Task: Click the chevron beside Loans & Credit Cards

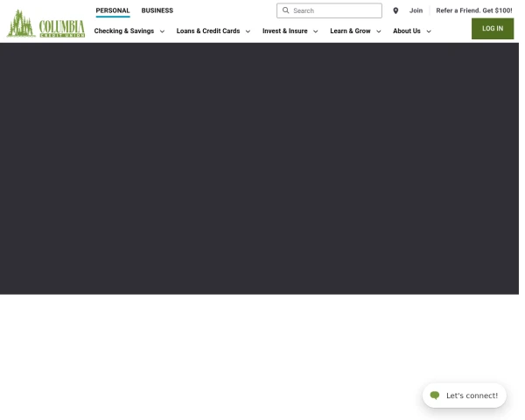Action: pyautogui.click(x=248, y=31)
